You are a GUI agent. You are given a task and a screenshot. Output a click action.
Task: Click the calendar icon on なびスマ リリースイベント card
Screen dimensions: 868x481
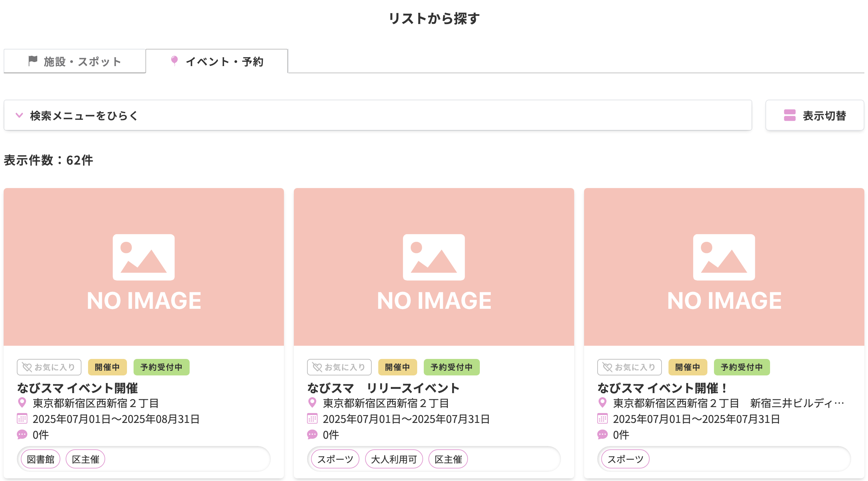[313, 419]
